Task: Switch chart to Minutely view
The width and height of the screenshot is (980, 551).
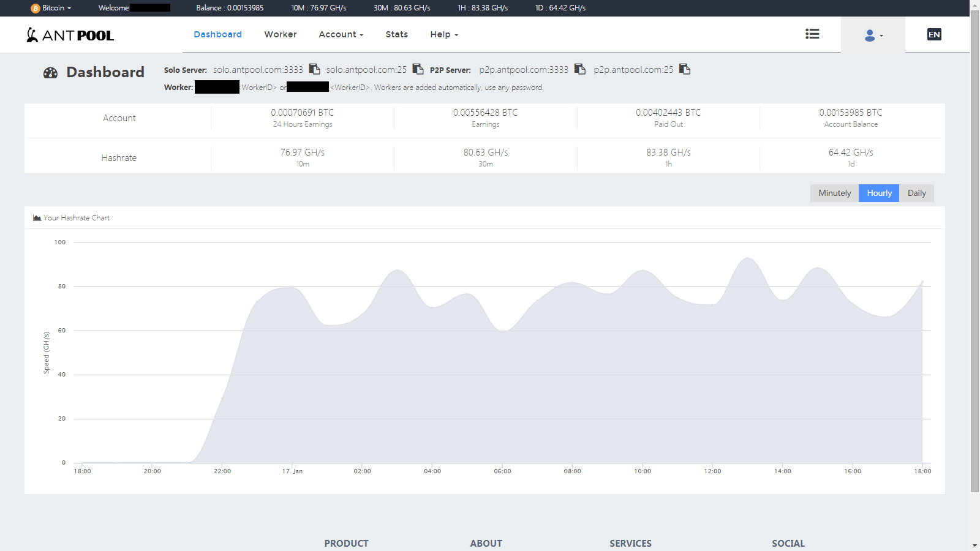Action: click(x=834, y=193)
